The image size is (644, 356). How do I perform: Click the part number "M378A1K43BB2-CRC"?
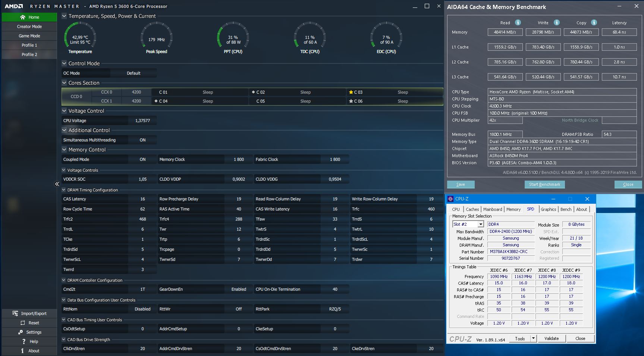pos(511,252)
